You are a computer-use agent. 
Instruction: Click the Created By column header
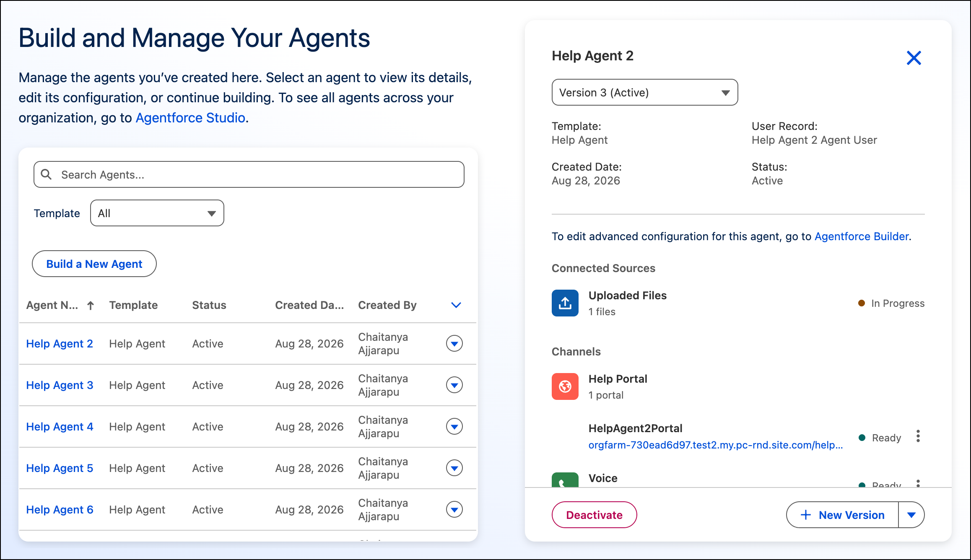387,305
